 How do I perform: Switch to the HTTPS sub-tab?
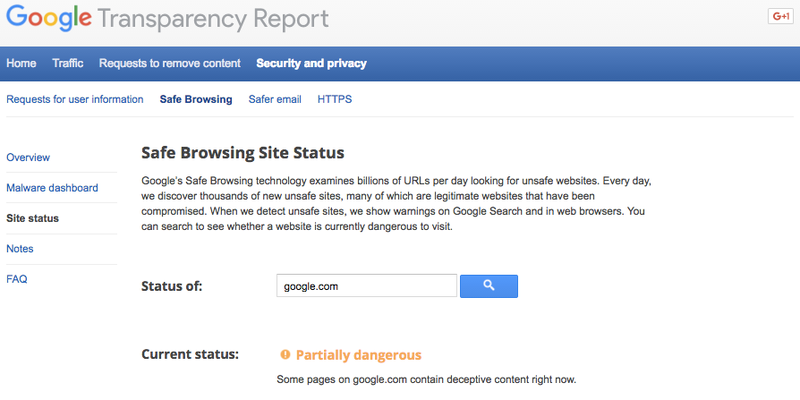coord(335,99)
